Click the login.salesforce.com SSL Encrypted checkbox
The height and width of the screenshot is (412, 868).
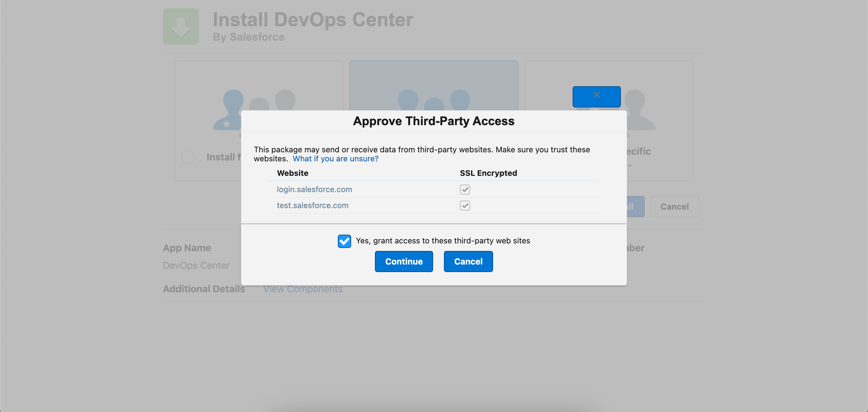point(465,189)
